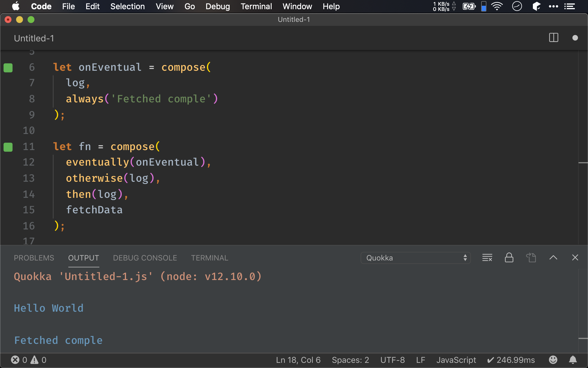Click the Quokka 246.99ms timing status
Screen dimensions: 588x368
tap(511, 360)
